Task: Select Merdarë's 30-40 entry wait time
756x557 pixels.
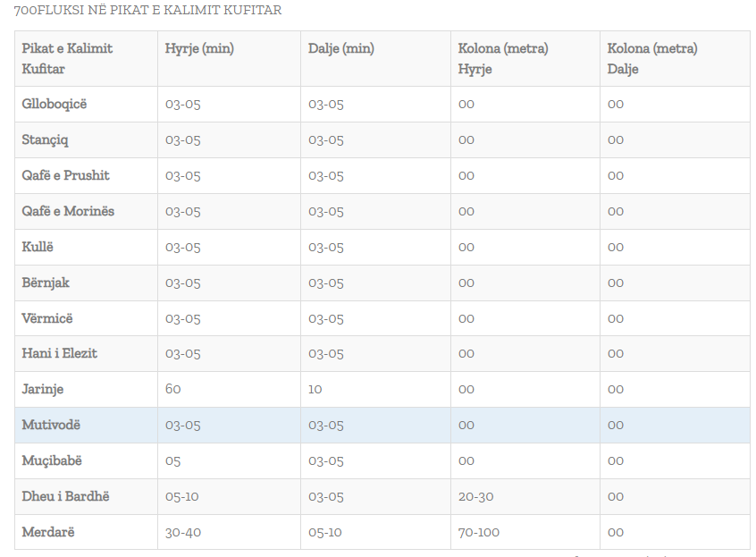Action: (183, 532)
